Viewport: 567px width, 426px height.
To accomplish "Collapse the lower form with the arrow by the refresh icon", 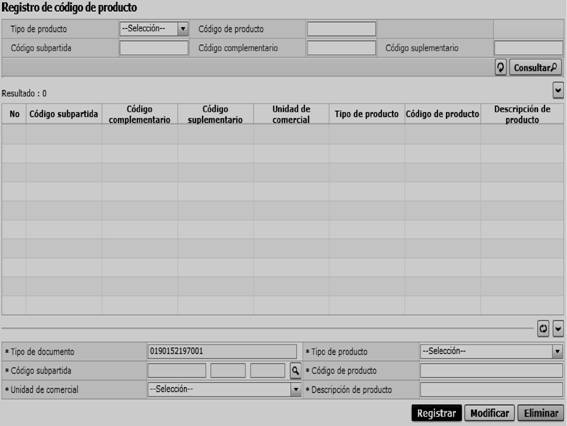I will [558, 329].
